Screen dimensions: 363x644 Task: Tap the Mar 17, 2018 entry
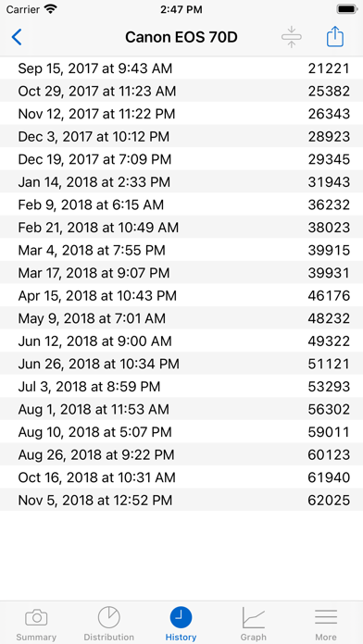[x=181, y=273]
